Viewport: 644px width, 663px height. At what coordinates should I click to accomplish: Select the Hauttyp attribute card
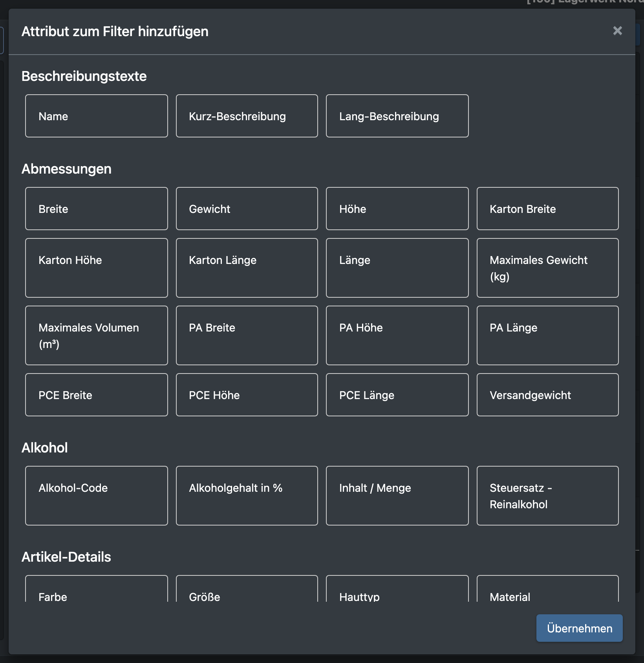397,589
